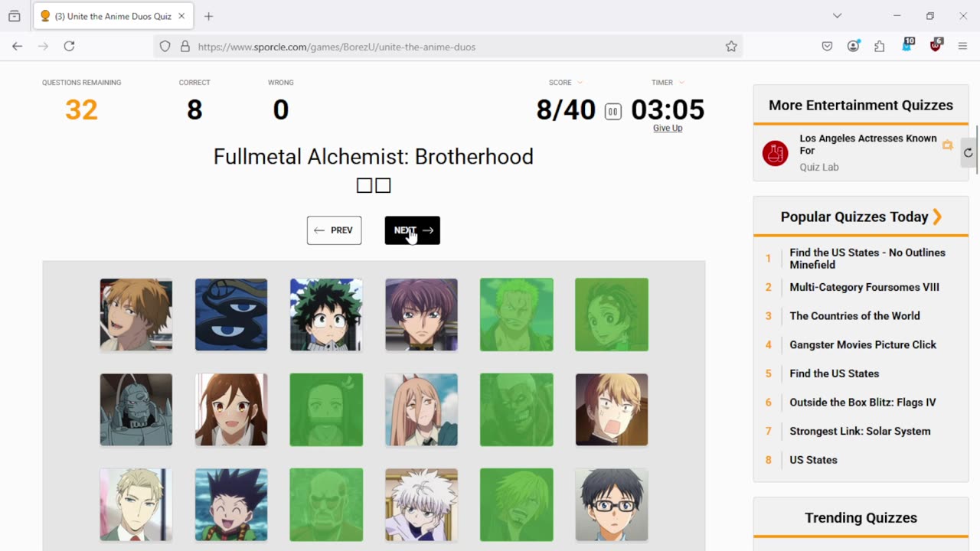This screenshot has width=980, height=551.
Task: Expand the Timer options dropdown arrow
Action: click(681, 83)
